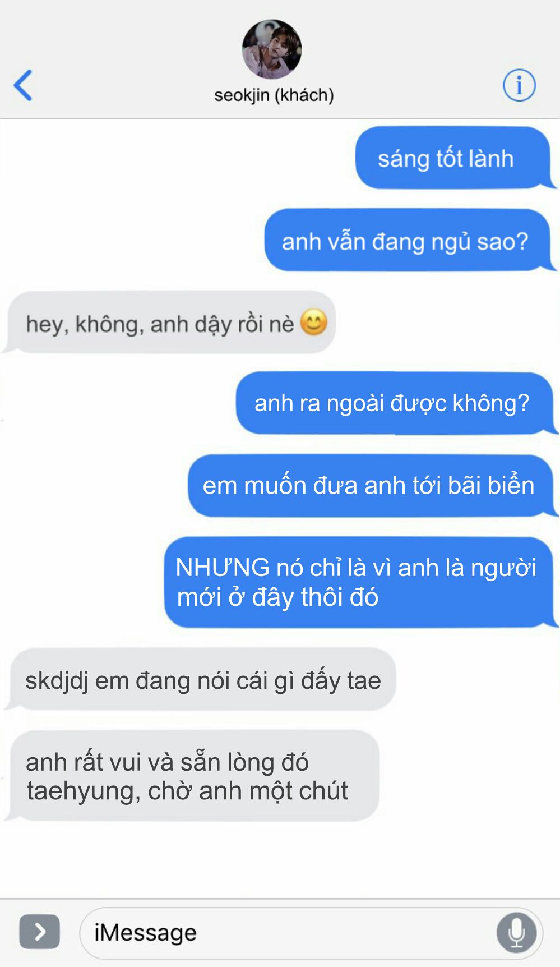Tap the contact name seokjin (khách)
Screen dimensions: 560x967
(x=274, y=95)
